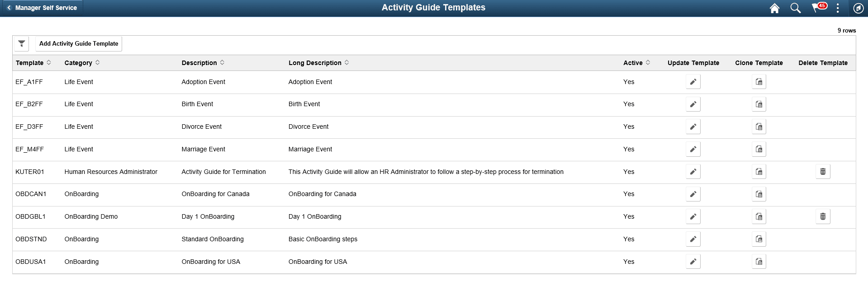Toggle sort on the Category column chevron

click(97, 62)
